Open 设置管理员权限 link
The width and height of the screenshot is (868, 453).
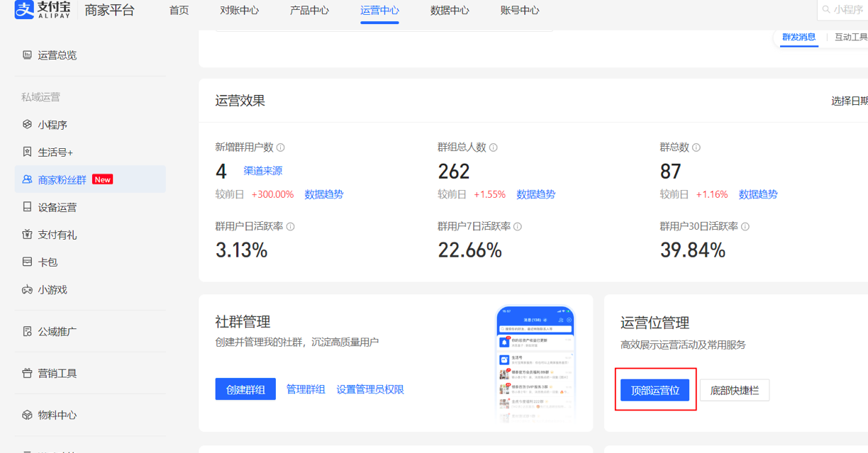click(370, 389)
